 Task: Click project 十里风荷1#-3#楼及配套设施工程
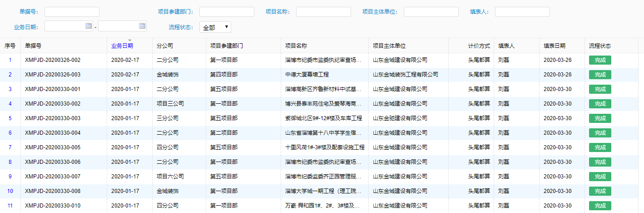click(x=325, y=147)
